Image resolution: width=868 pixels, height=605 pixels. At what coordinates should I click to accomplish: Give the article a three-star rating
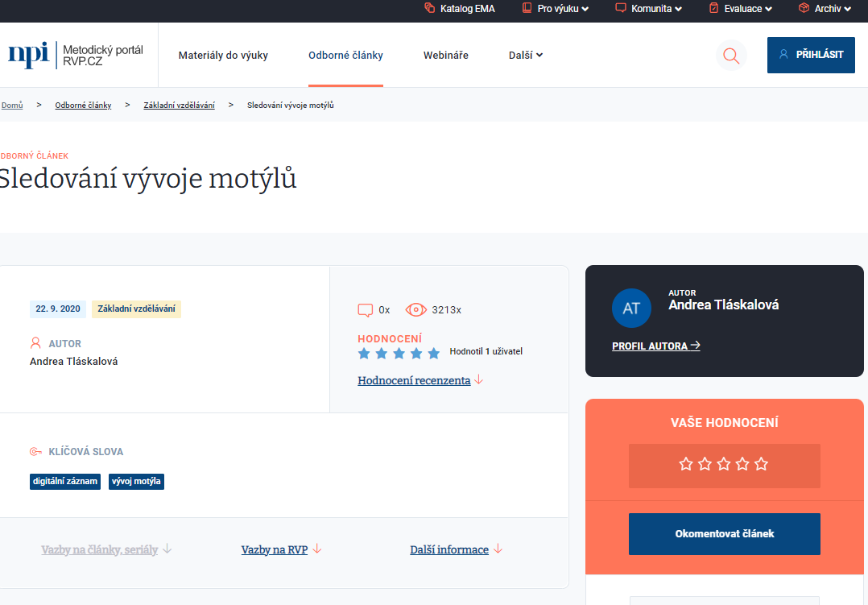pyautogui.click(x=724, y=464)
